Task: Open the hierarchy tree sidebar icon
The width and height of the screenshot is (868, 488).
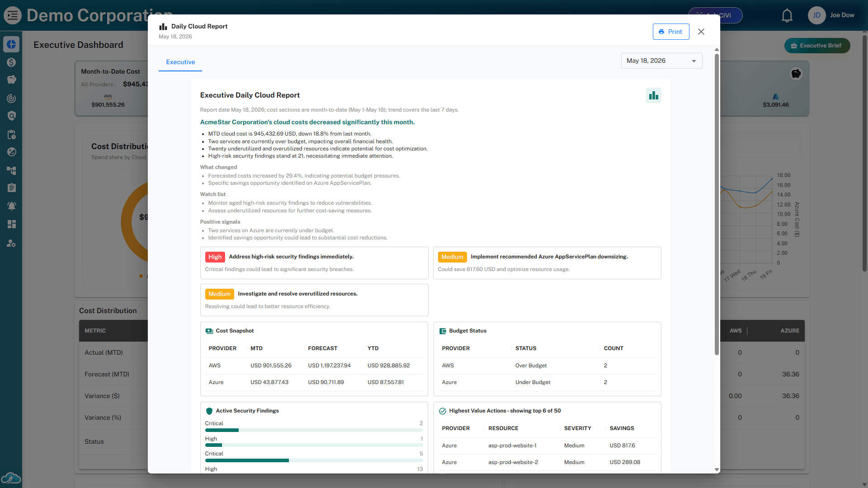Action: coord(11,170)
